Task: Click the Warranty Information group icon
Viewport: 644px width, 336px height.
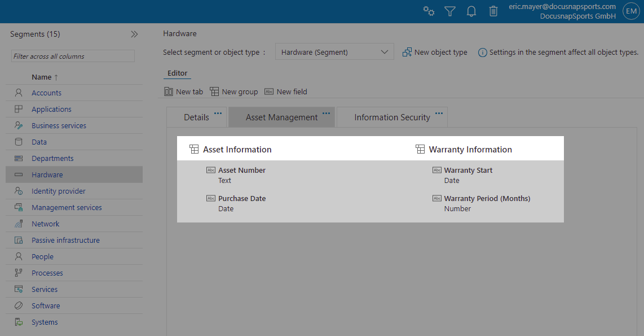Action: (420, 150)
